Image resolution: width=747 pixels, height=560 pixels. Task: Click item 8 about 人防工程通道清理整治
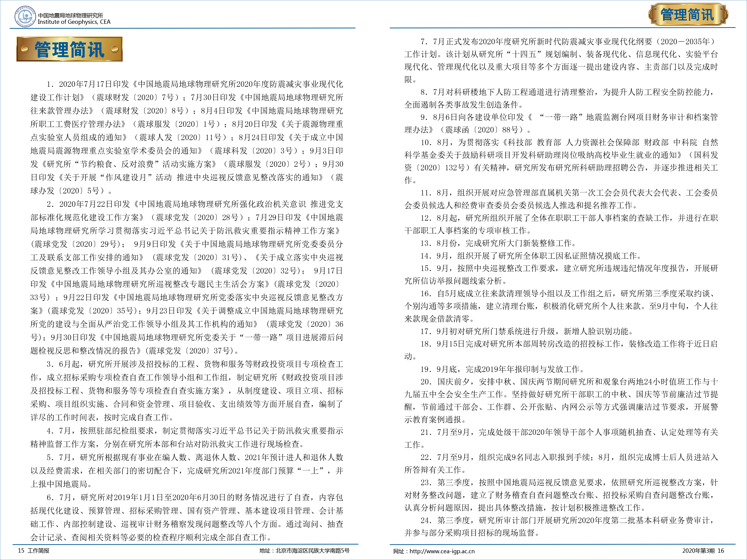pyautogui.click(x=561, y=98)
